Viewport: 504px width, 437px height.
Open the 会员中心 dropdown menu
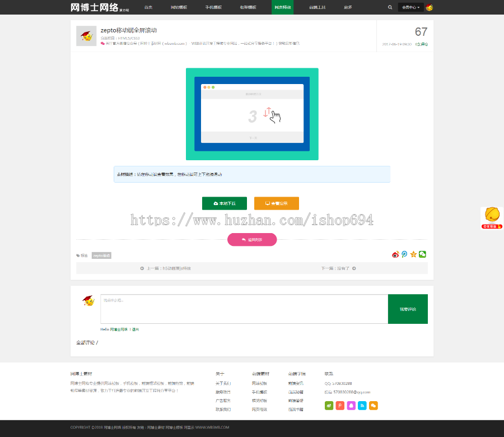[410, 7]
